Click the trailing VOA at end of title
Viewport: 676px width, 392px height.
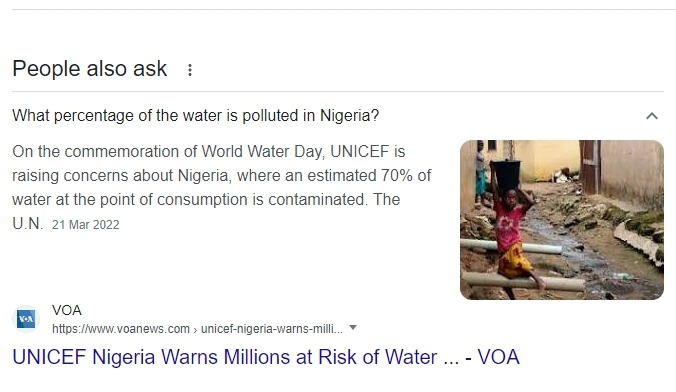(498, 357)
